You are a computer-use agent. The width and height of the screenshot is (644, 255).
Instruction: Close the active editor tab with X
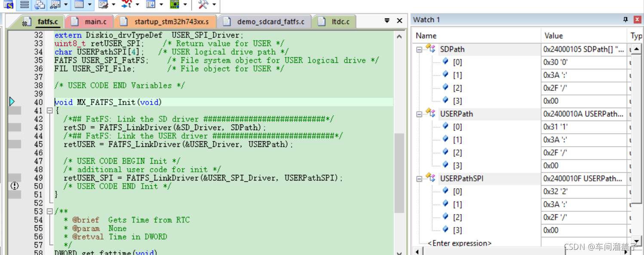point(399,21)
